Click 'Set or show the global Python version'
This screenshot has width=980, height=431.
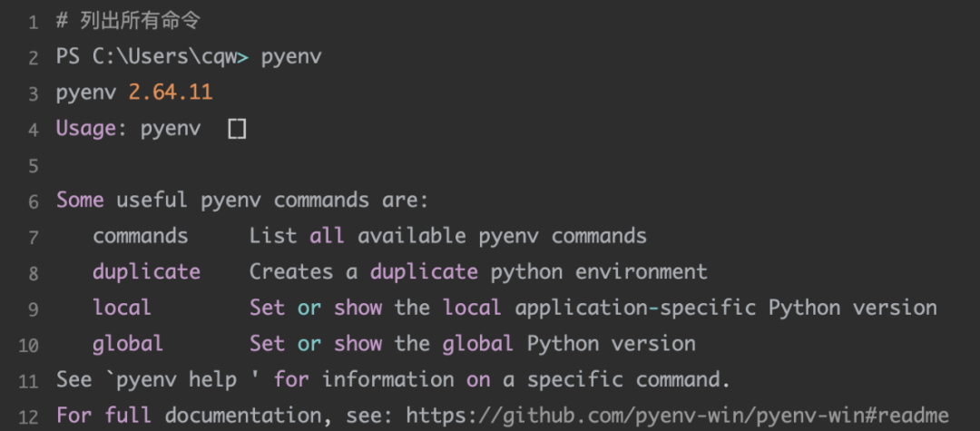tap(473, 344)
